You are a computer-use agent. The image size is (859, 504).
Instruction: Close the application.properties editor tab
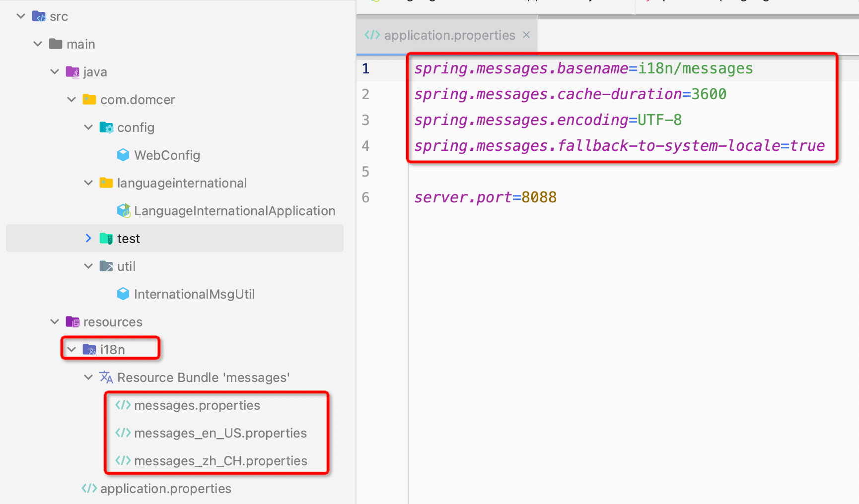(526, 35)
